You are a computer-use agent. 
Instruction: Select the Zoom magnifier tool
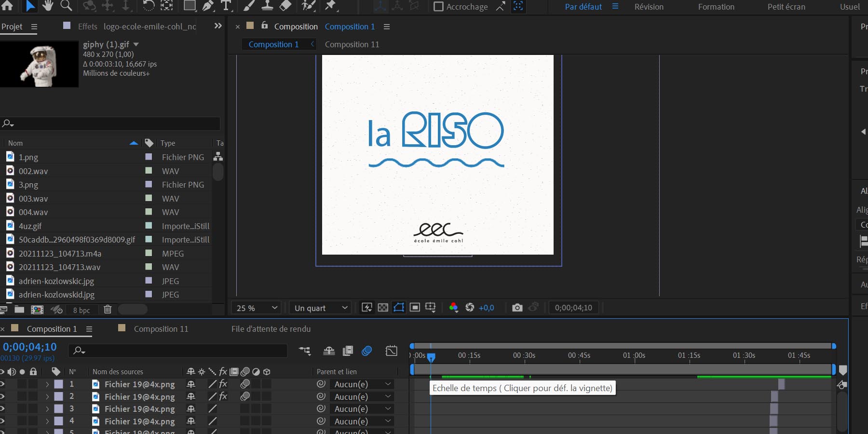coord(67,6)
